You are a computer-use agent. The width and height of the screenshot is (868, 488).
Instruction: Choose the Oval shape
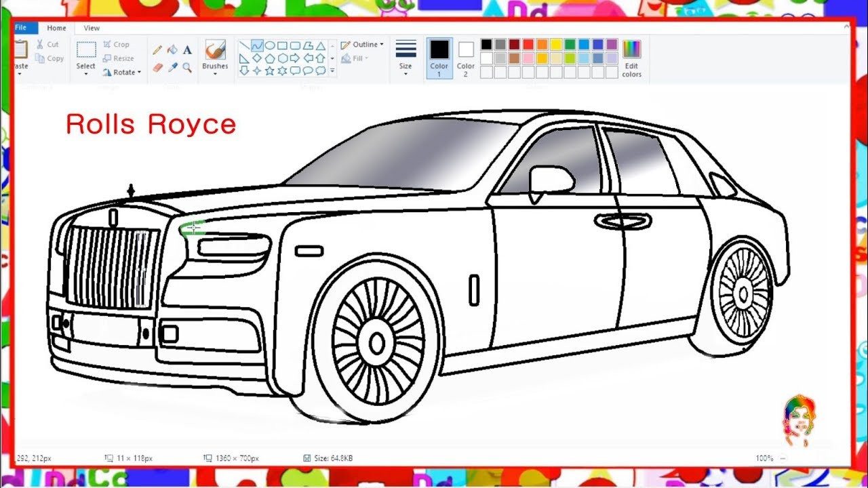(x=270, y=45)
